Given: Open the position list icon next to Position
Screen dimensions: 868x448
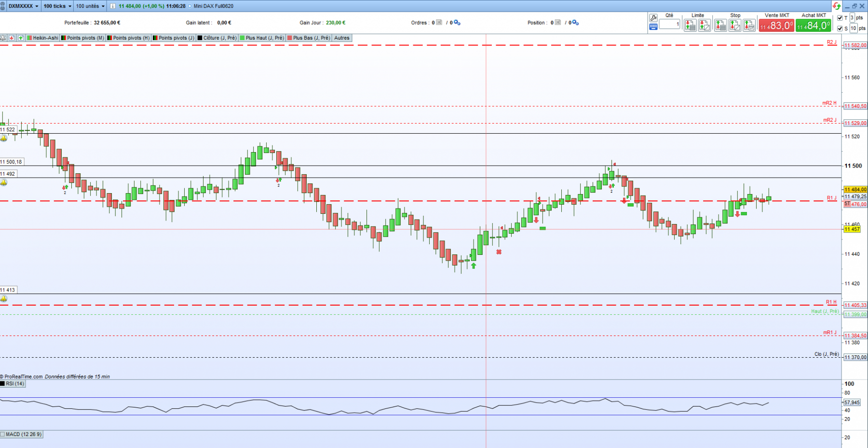Looking at the screenshot, I should click(x=558, y=22).
